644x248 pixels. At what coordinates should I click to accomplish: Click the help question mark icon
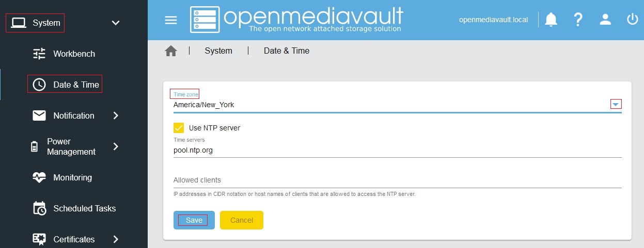point(578,20)
